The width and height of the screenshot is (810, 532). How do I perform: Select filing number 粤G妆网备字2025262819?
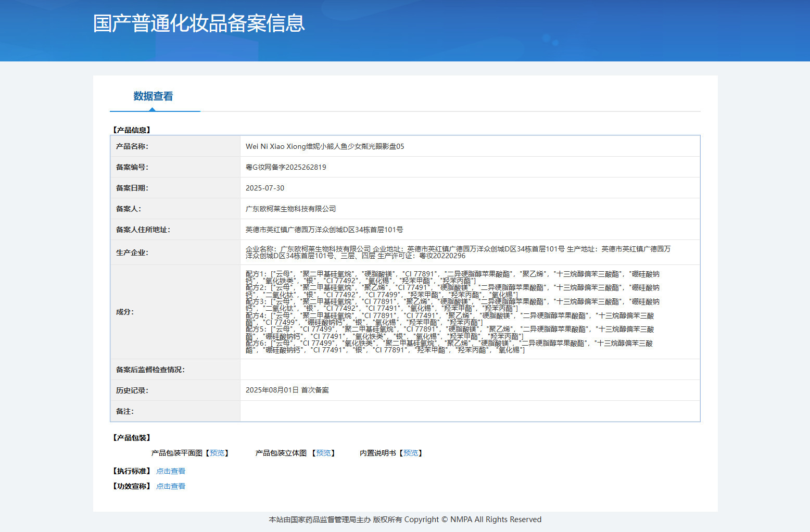click(x=286, y=167)
